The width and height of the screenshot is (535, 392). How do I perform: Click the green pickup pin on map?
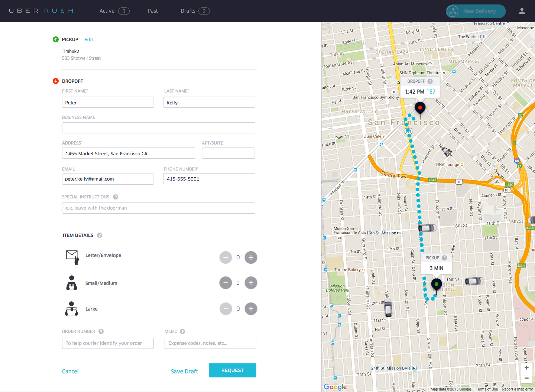tap(437, 285)
